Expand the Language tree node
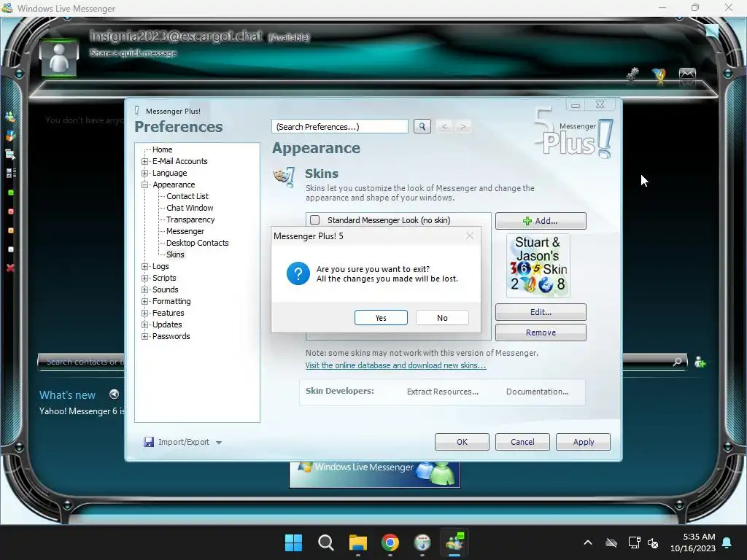 pyautogui.click(x=145, y=173)
